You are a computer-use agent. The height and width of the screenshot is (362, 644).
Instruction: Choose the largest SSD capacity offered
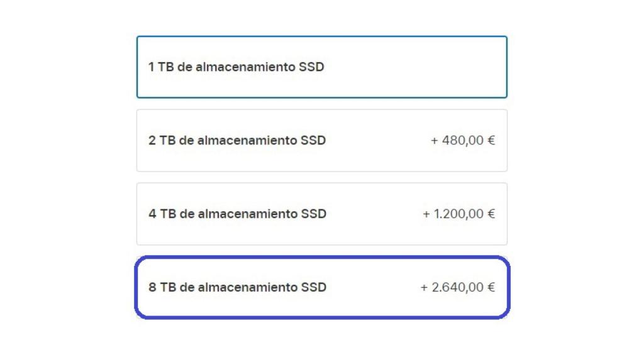point(321,287)
